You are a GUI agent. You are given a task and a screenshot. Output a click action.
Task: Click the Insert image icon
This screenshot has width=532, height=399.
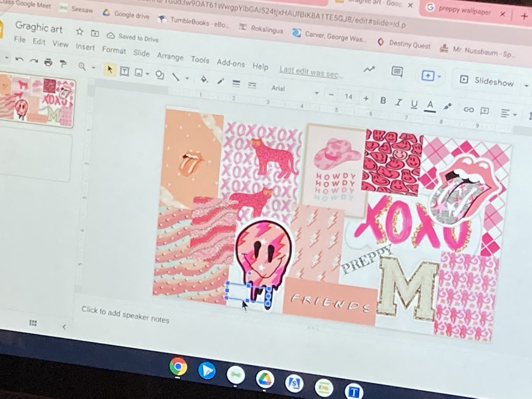138,72
